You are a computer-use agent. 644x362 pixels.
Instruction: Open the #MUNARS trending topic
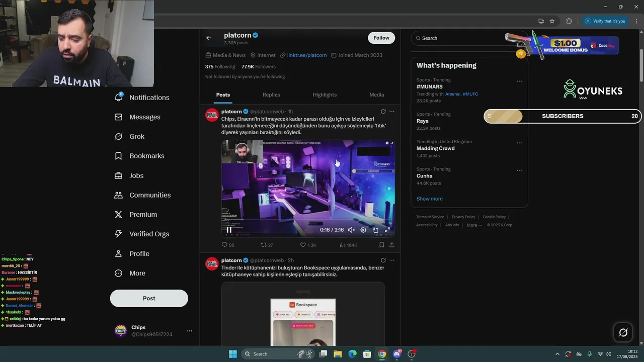click(430, 87)
